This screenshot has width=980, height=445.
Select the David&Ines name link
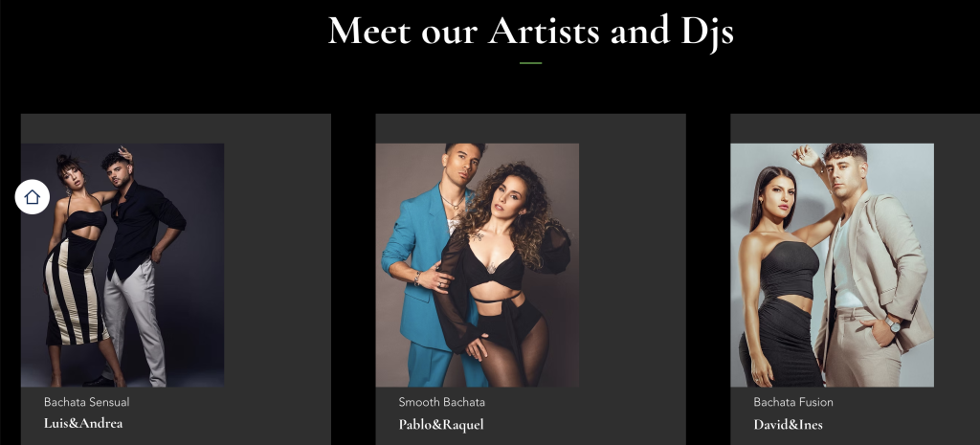point(789,424)
